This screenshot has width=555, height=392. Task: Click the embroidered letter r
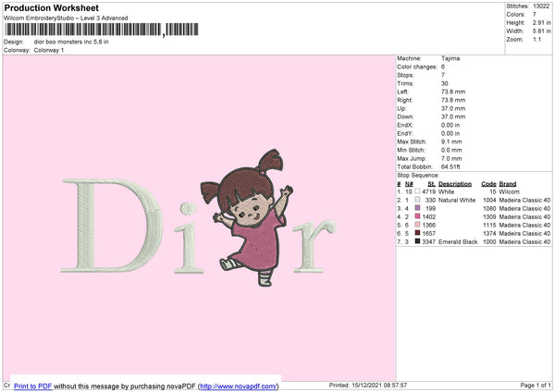(314, 246)
